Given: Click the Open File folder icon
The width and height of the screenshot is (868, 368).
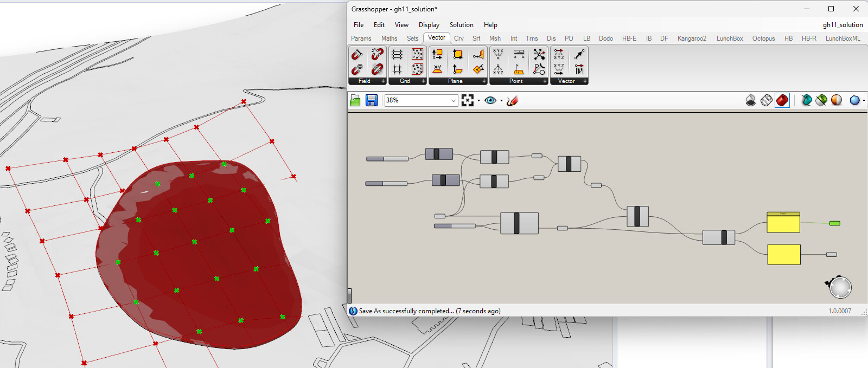Looking at the screenshot, I should click(x=355, y=100).
